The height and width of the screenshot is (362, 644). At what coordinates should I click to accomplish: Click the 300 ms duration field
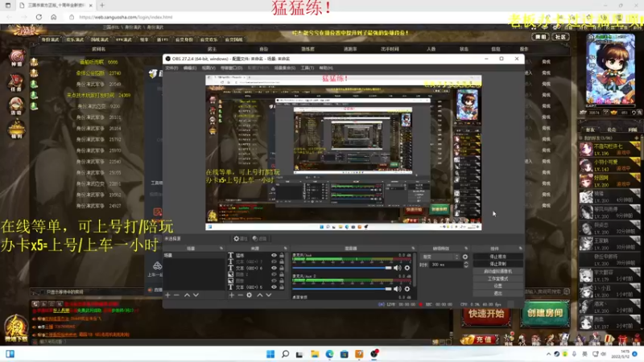pos(446,265)
